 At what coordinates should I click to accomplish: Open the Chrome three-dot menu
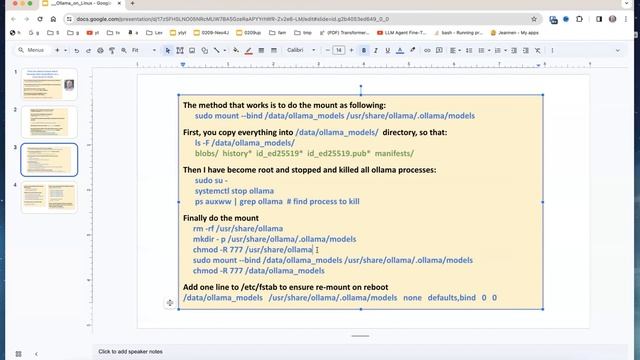pos(626,19)
